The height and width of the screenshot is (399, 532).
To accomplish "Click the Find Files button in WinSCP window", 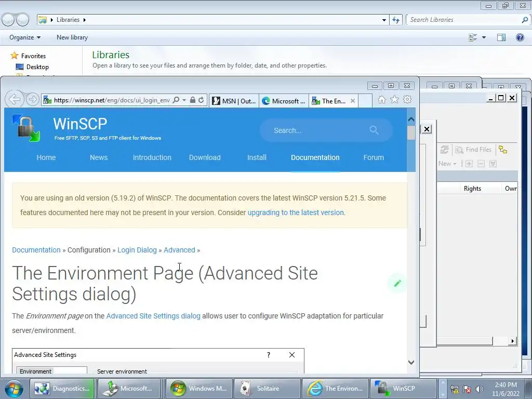I will (474, 150).
